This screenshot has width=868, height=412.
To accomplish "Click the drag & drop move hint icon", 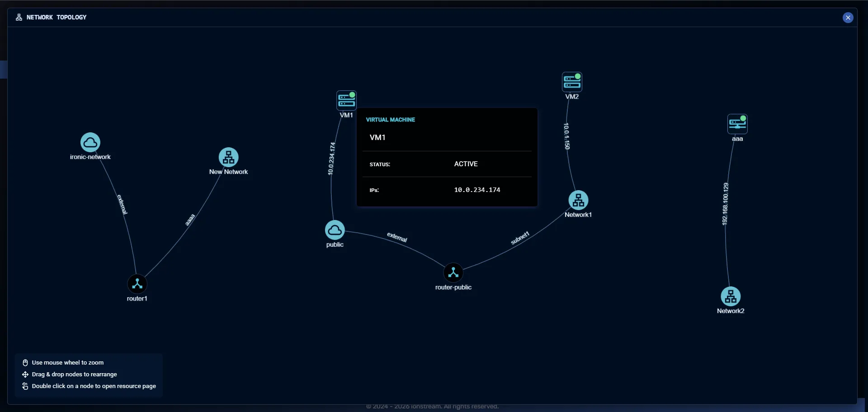I will [25, 375].
